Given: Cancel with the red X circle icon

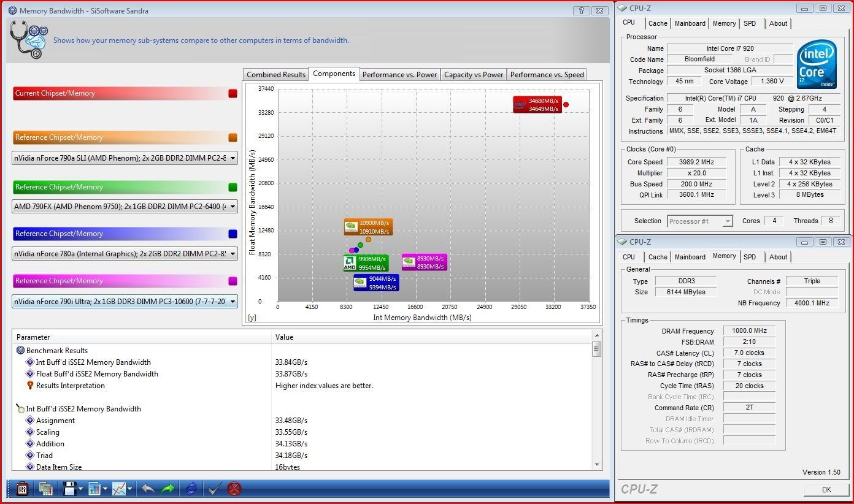Looking at the screenshot, I should (x=234, y=489).
